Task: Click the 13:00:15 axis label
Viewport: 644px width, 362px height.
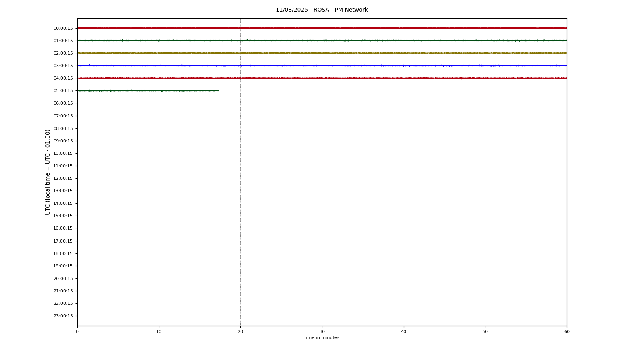Action: coord(63,191)
